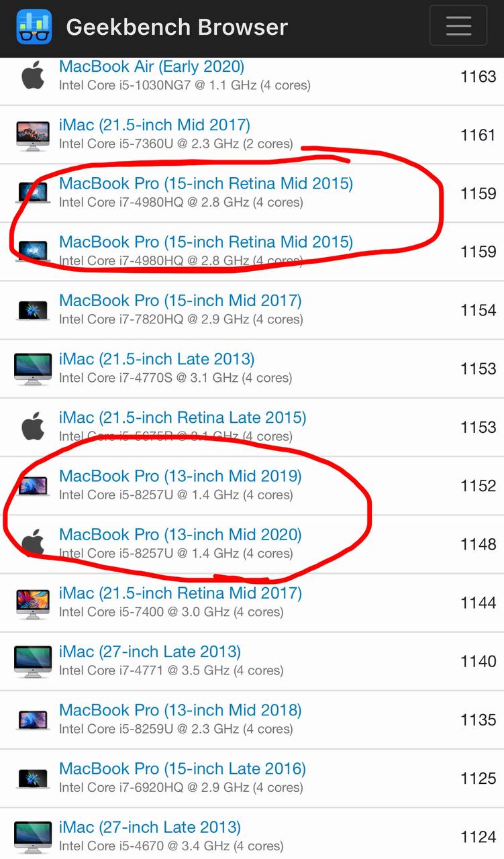Click the iMac 21.5-inch Retina Mid 2017 device icon
This screenshot has width=504, height=859.
pos(33,603)
